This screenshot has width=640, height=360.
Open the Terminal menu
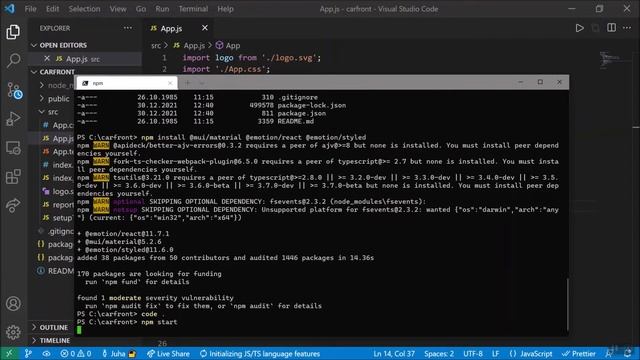tap(193, 9)
